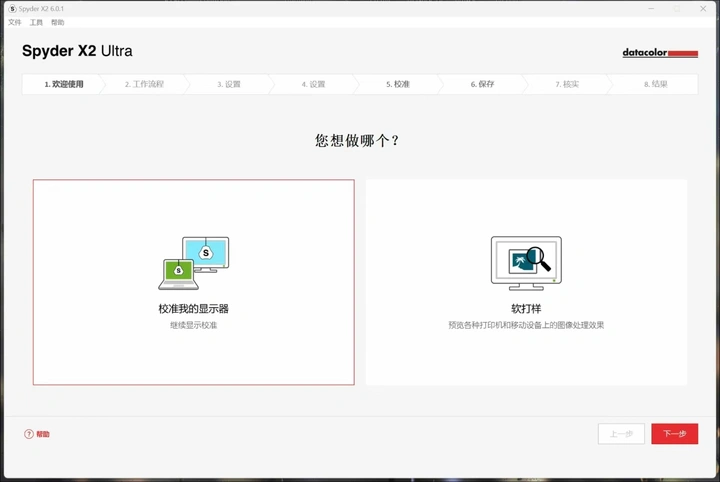
Task: Select step 8. 结果 tab
Action: tap(655, 84)
